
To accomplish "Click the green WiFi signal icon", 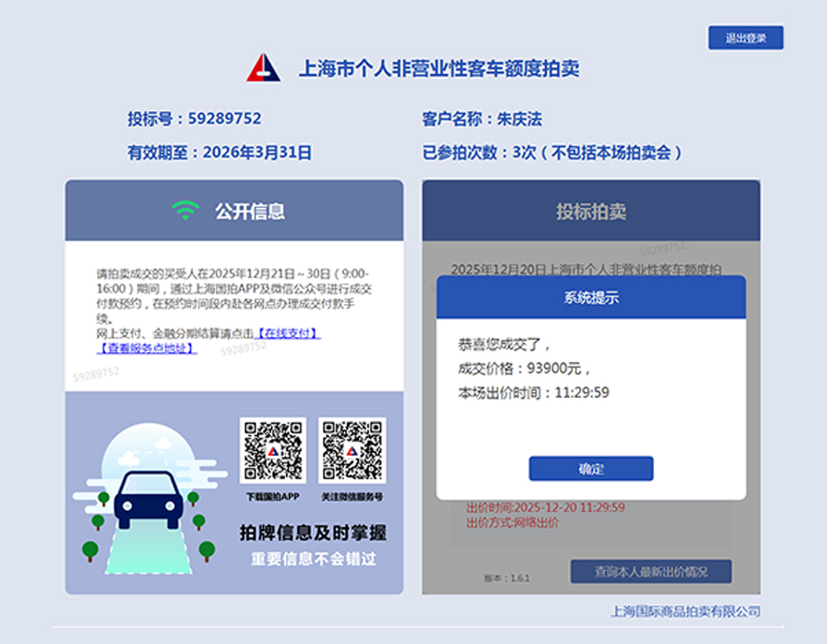I will (185, 211).
